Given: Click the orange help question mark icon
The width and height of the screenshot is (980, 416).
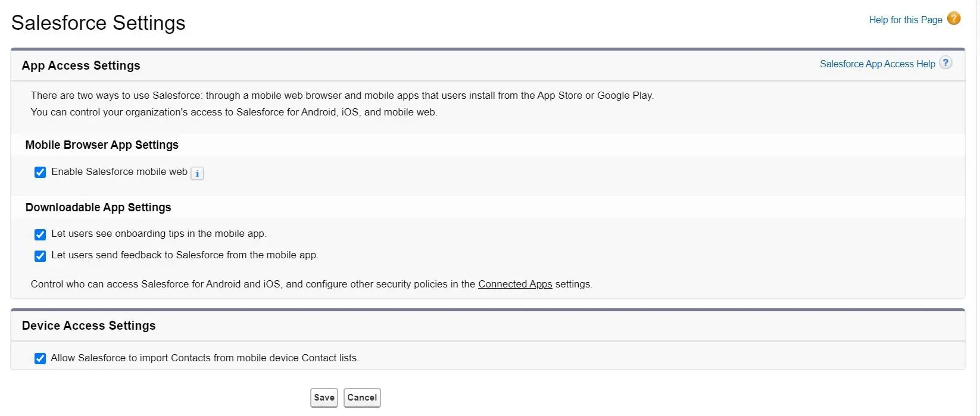Looking at the screenshot, I should click(954, 19).
